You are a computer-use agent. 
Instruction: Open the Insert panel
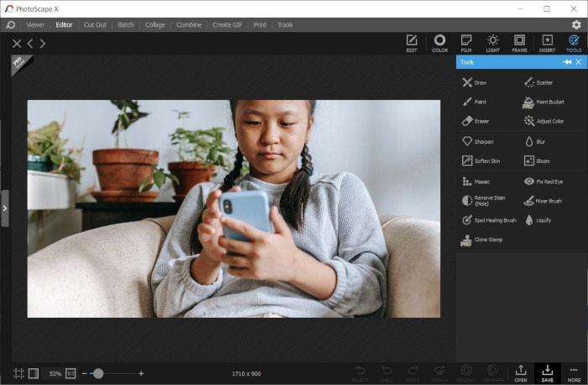[x=547, y=43]
